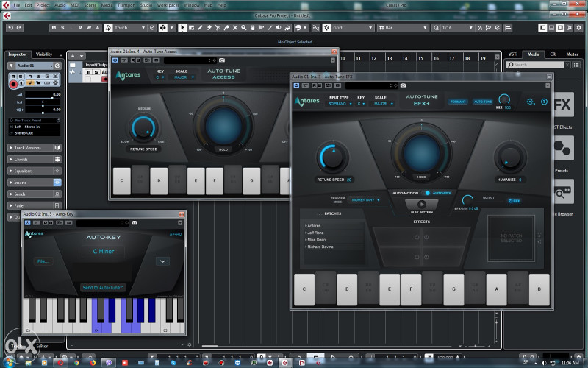Expand Richard Devine patches folder
Viewport: 588px width, 368px height.
(x=319, y=247)
